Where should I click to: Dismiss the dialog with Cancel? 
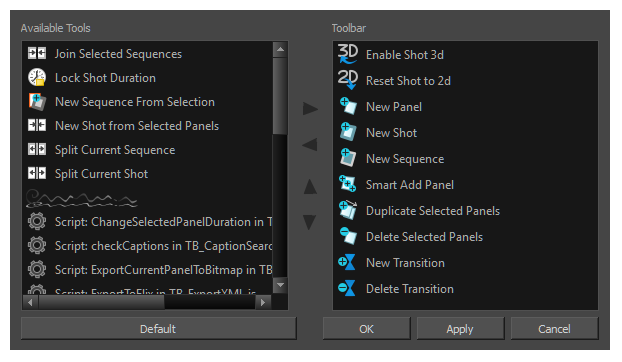tap(554, 329)
